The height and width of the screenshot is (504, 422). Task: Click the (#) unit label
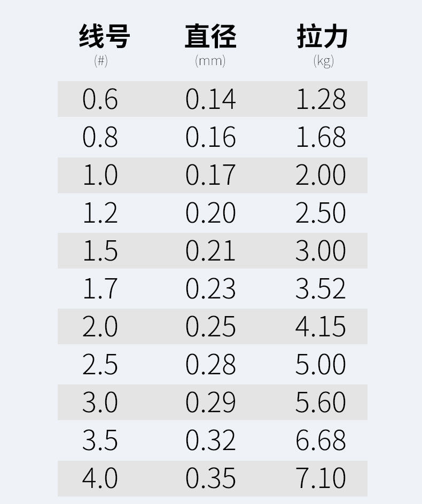point(101,61)
